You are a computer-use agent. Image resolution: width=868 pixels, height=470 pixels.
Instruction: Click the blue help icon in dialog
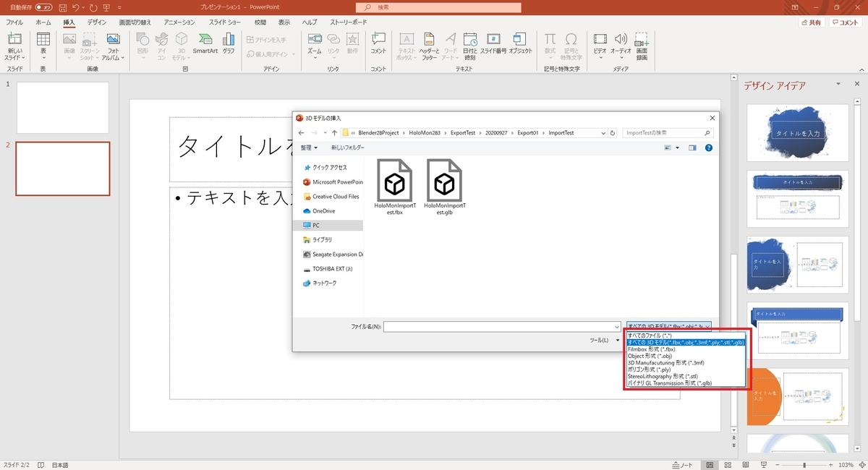tap(709, 148)
